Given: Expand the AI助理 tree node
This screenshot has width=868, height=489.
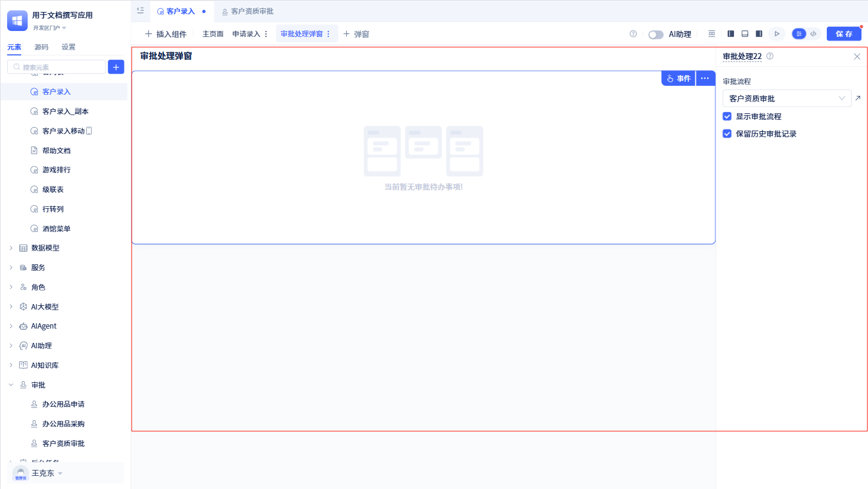Looking at the screenshot, I should pos(11,346).
